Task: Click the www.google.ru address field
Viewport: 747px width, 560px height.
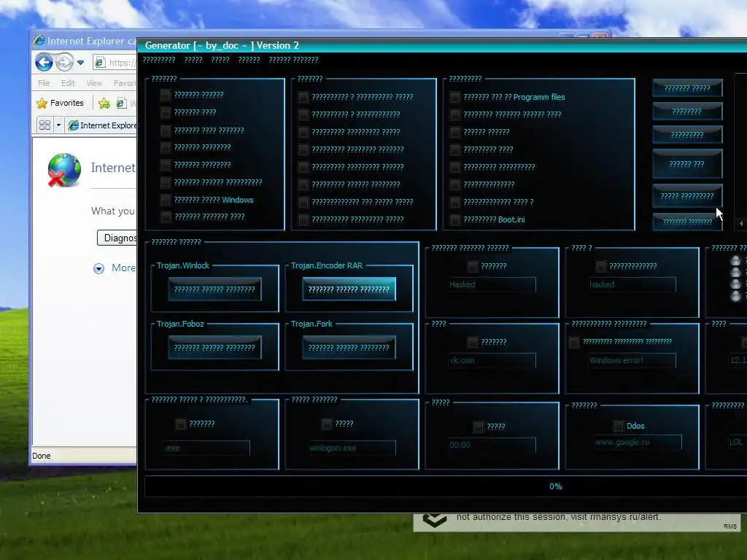Action: (x=638, y=442)
